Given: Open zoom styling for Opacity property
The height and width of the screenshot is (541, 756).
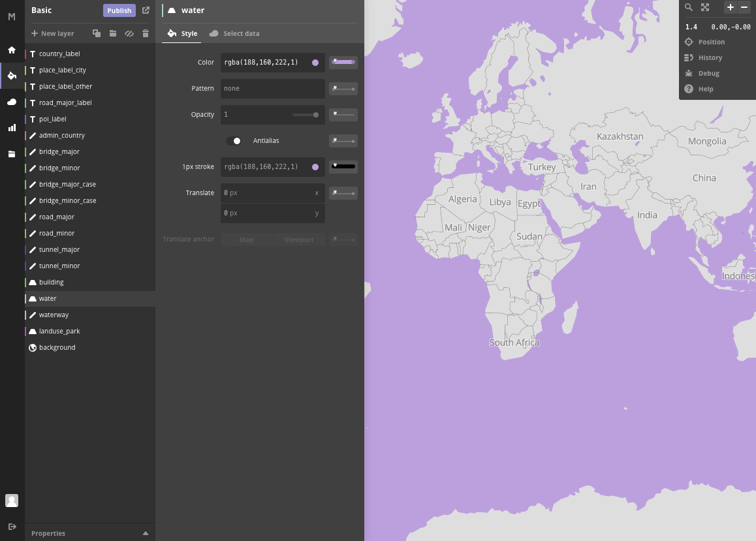Looking at the screenshot, I should (343, 115).
